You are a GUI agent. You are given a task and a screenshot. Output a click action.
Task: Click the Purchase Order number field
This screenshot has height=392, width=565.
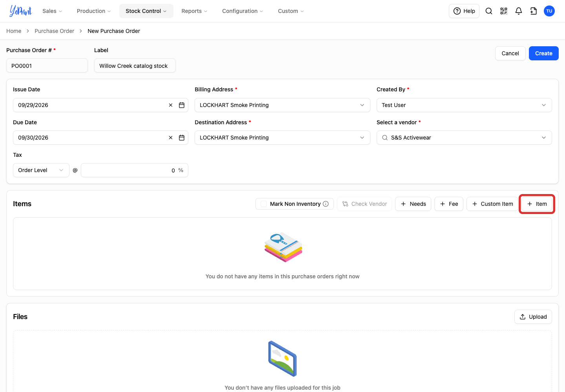47,65
